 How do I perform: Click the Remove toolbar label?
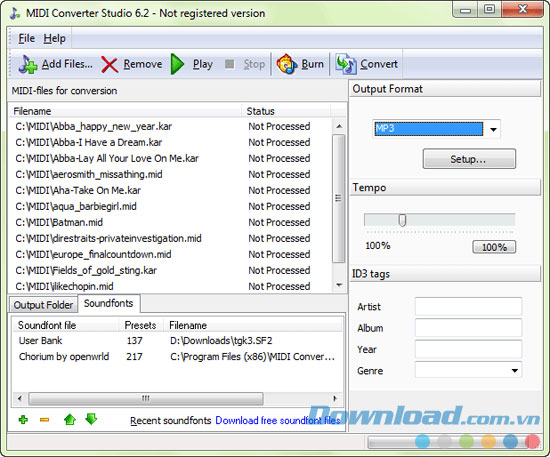click(143, 64)
